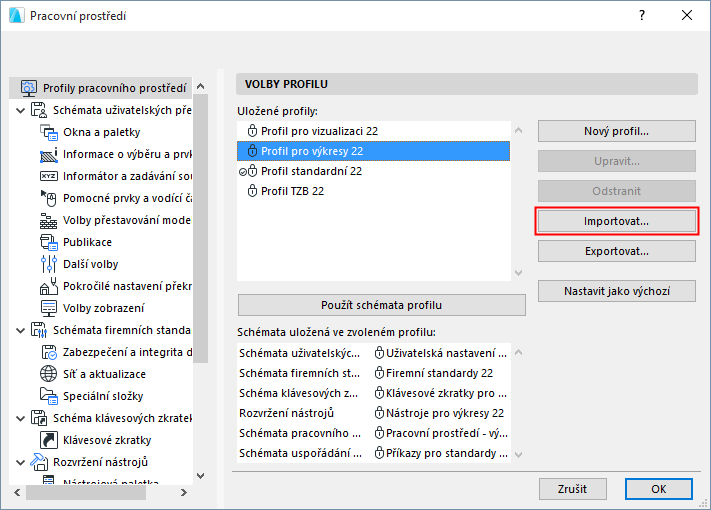This screenshot has height=510, width=711.
Task: Click the Síť a aktualizace globe icon
Action: [x=49, y=374]
